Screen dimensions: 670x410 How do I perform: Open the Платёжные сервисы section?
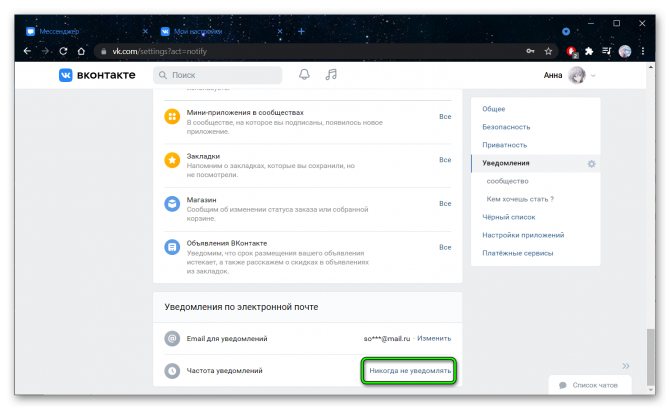coord(517,253)
